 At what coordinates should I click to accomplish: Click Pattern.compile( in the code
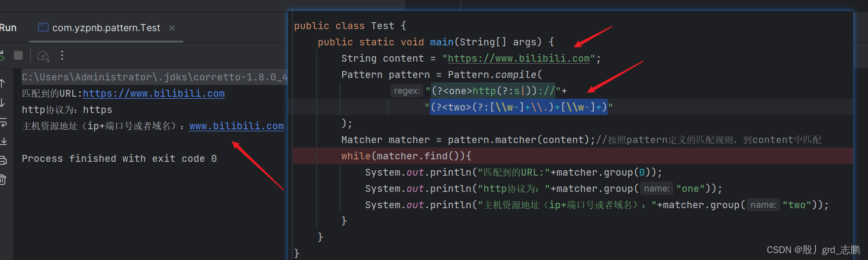[495, 74]
